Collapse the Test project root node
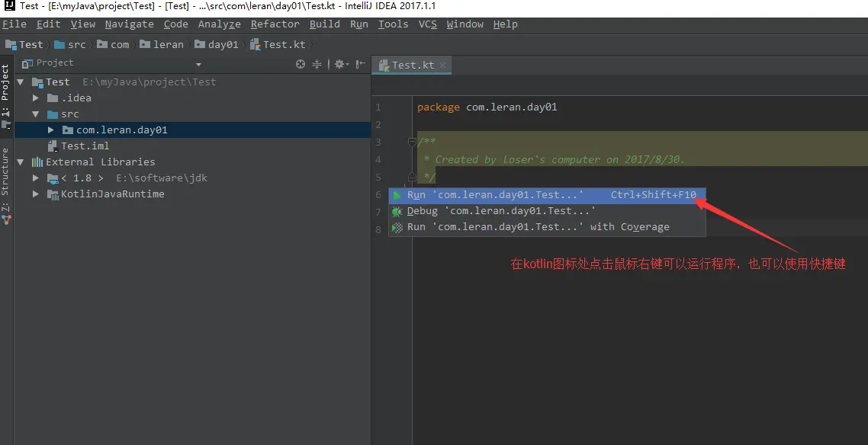This screenshot has height=445, width=868. pos(21,82)
